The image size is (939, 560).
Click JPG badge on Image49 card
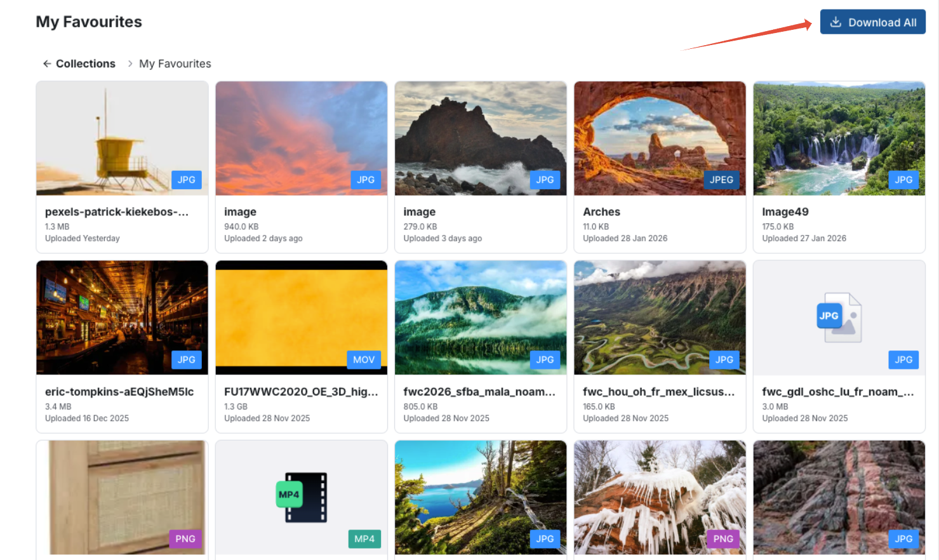point(903,180)
